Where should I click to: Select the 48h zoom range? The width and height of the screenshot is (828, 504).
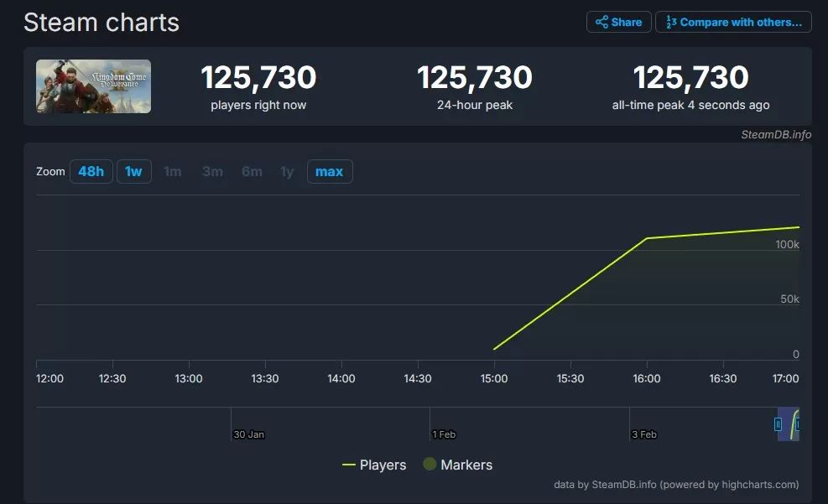click(x=91, y=172)
